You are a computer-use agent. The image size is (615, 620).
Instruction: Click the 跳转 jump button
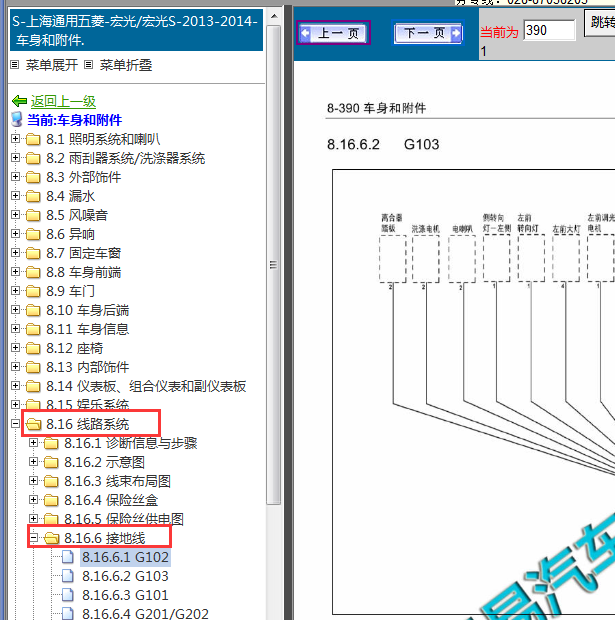point(600,22)
